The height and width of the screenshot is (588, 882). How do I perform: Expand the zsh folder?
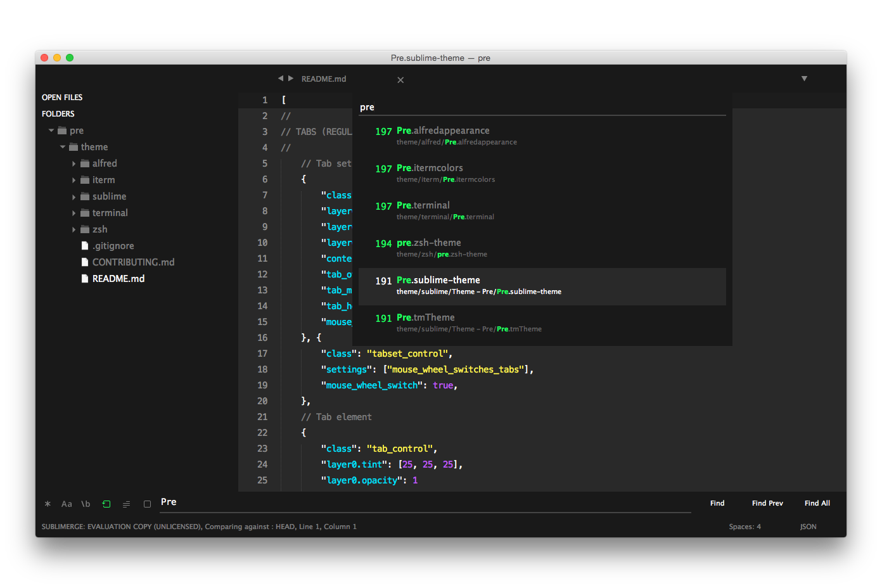point(73,229)
